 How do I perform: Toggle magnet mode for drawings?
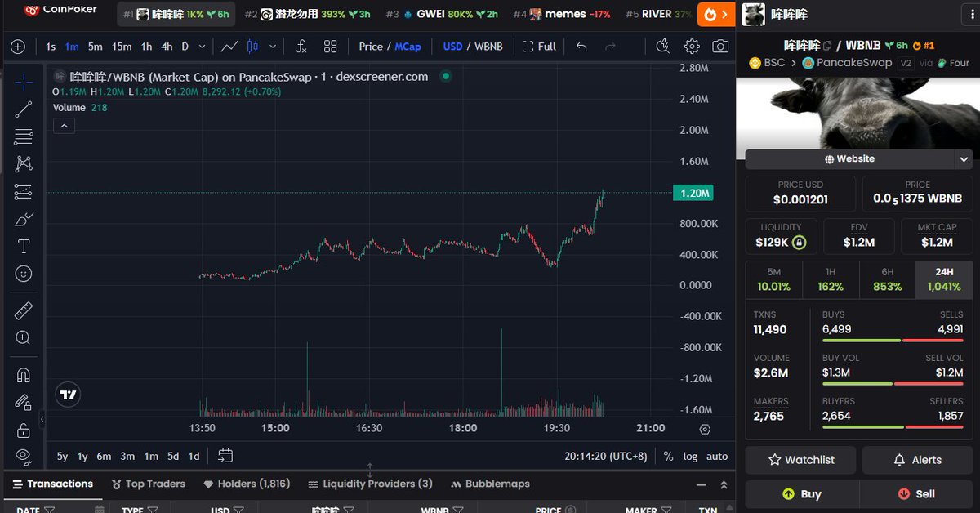[24, 375]
